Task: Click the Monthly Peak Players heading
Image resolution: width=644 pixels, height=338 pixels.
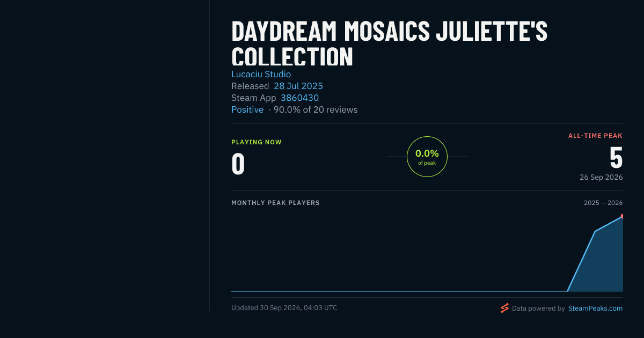Action: pos(275,203)
